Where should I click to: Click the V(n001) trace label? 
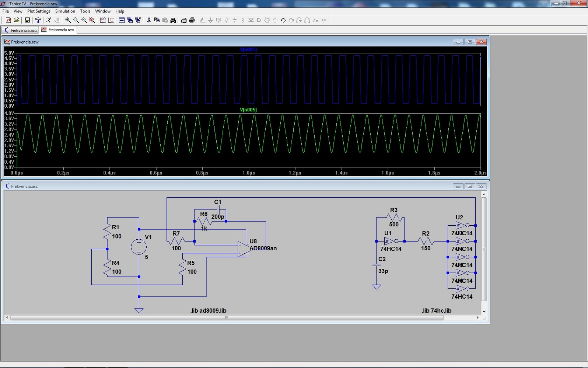coord(248,49)
